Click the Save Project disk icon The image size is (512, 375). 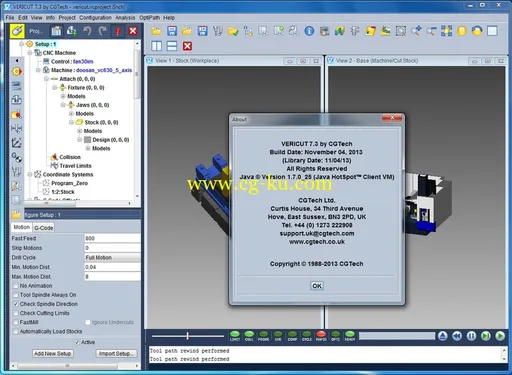point(172,31)
